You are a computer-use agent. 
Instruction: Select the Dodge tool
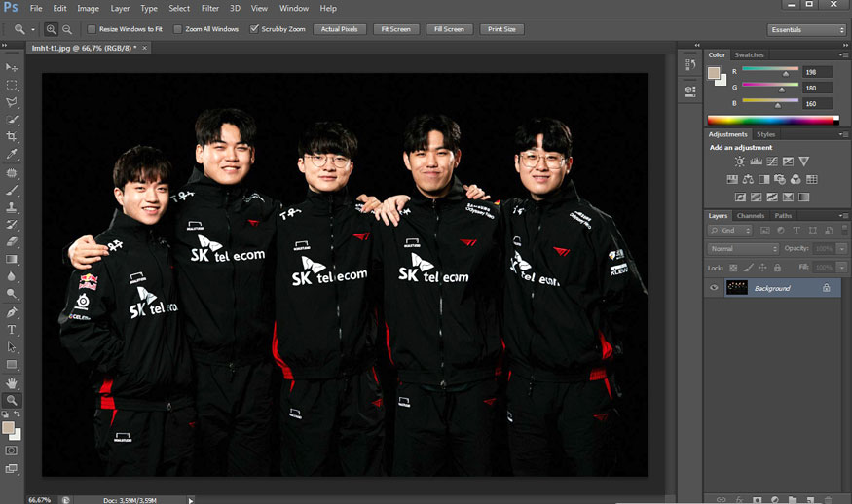(x=12, y=294)
